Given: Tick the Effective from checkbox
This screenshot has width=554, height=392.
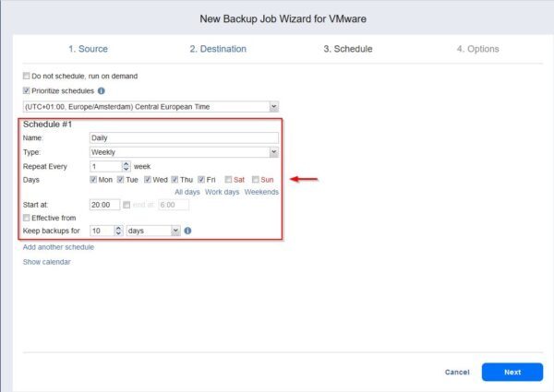Looking at the screenshot, I should coord(26,218).
